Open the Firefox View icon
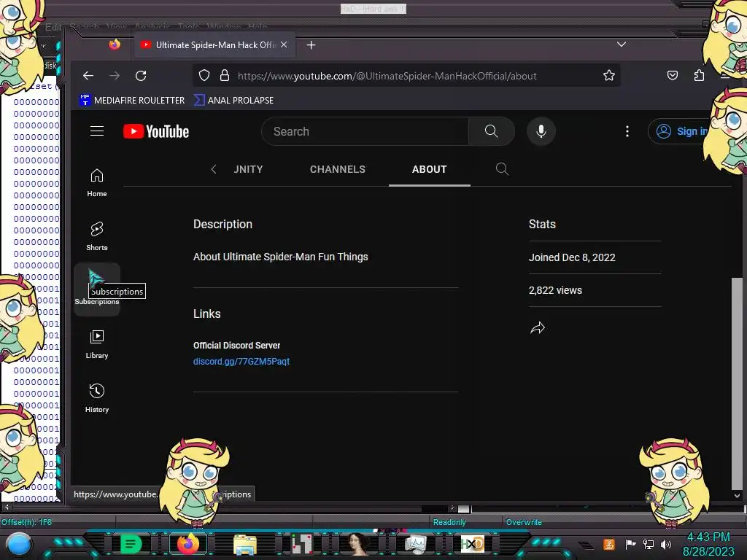The image size is (747, 560). pyautogui.click(x=115, y=44)
